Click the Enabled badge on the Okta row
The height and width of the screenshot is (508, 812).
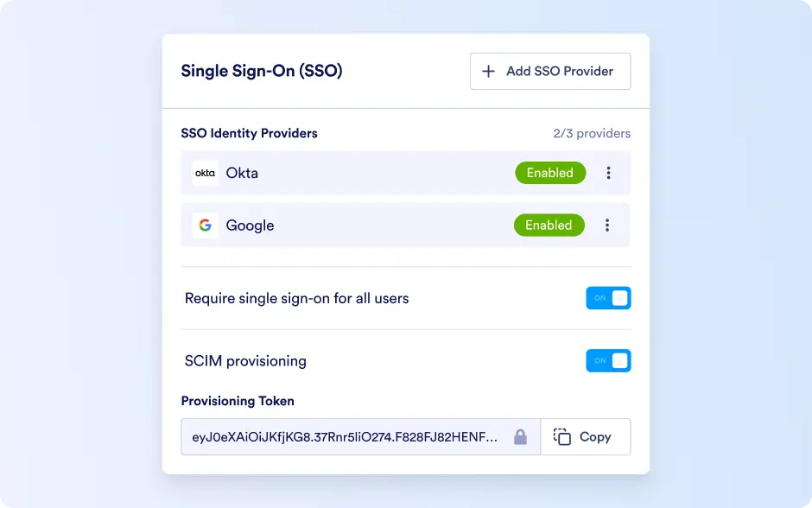(x=550, y=173)
